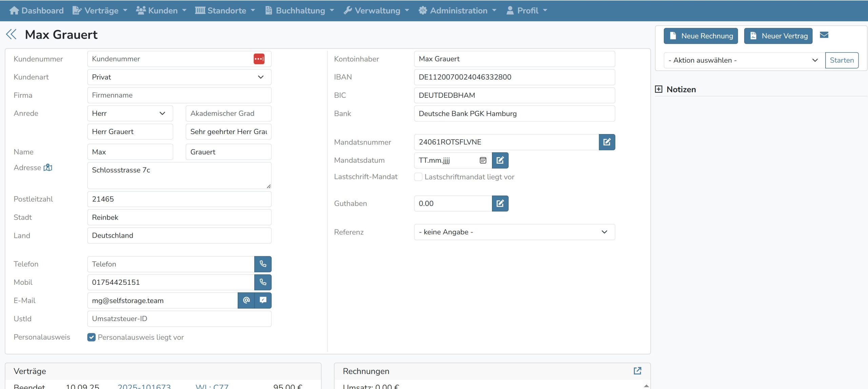868x389 pixels.
Task: Enable Lastschriftmandat liegt vor checkbox
Action: (x=418, y=177)
